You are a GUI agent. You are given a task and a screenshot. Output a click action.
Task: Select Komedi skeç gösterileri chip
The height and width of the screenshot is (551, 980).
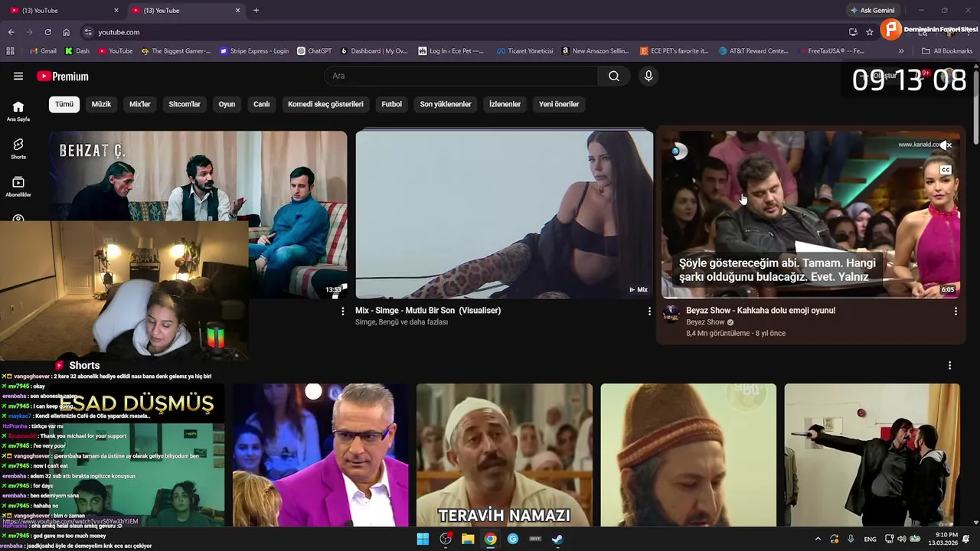tap(325, 104)
